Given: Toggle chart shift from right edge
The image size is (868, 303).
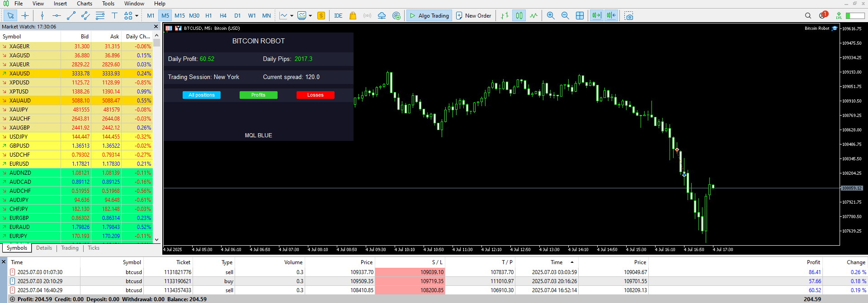Looking at the screenshot, I should tap(611, 16).
